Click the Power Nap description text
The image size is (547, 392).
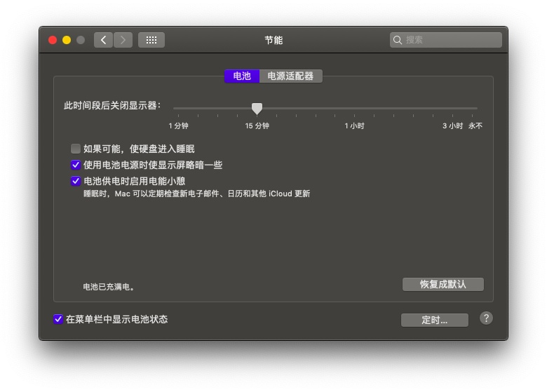point(197,194)
